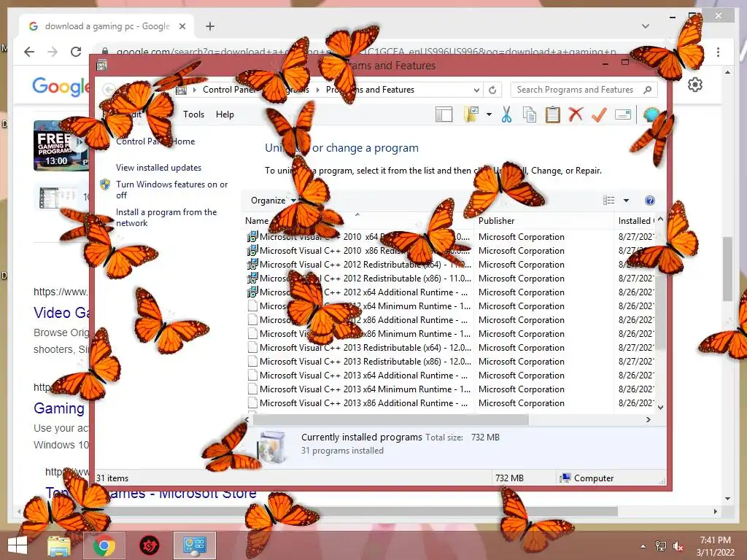
Task: Click program list scroll right arrow
Action: 649,419
